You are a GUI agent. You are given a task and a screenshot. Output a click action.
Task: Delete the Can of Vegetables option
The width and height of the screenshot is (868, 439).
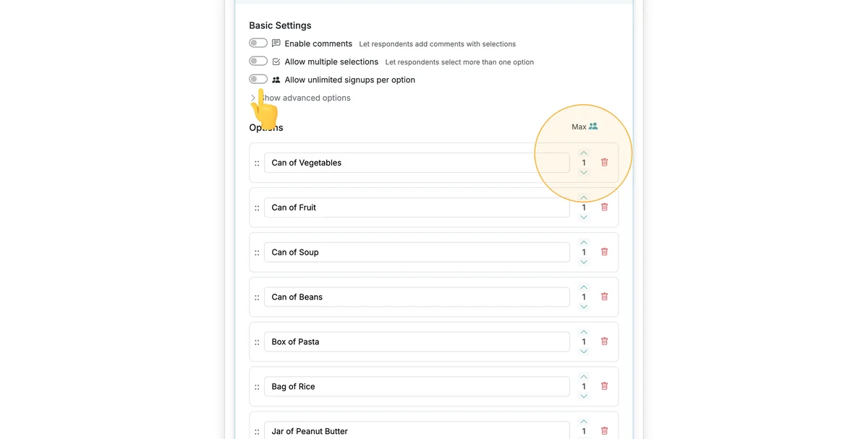point(605,163)
